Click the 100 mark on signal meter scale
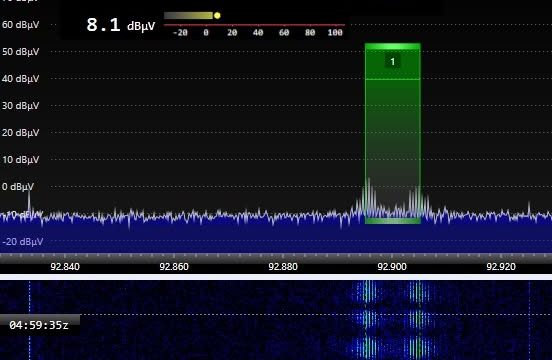The height and width of the screenshot is (360, 552). [x=335, y=33]
